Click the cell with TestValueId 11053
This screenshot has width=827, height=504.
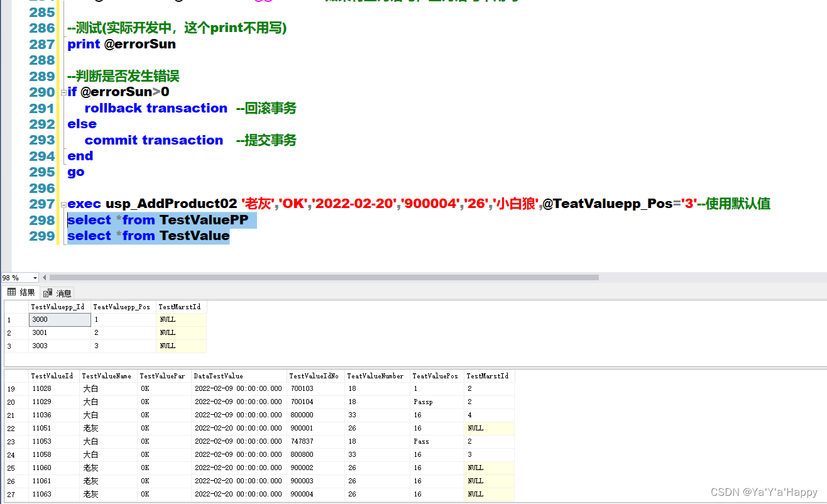point(53,441)
